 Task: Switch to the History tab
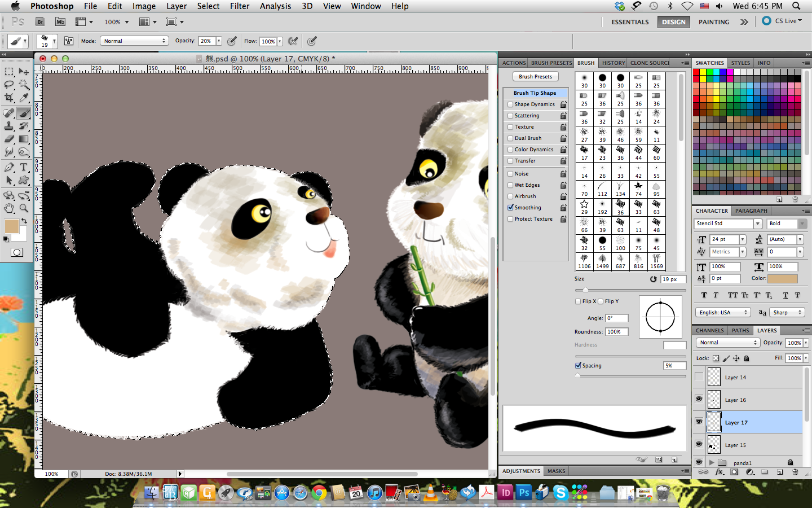pos(614,63)
